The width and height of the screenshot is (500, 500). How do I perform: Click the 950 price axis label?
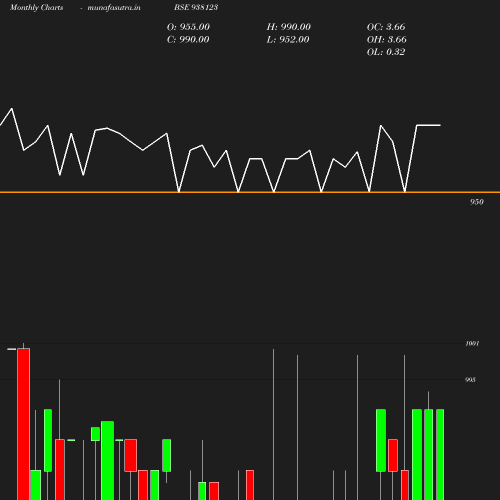477,202
